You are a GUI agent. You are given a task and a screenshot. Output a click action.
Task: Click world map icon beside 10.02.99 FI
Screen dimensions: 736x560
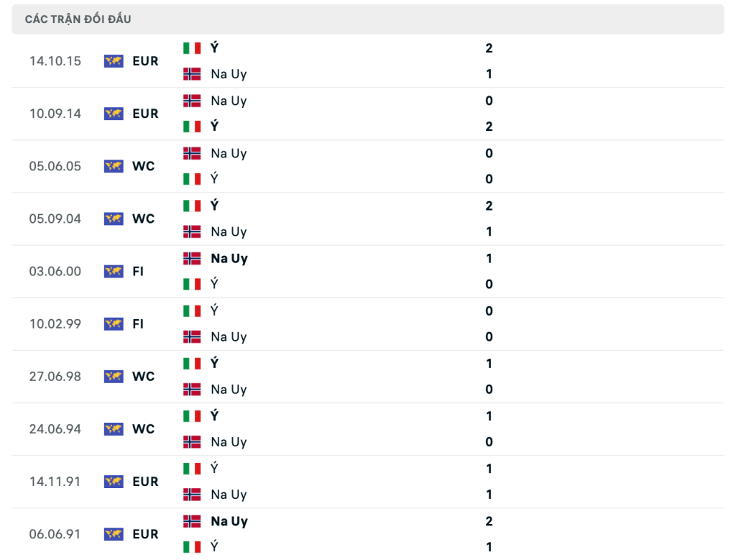pyautogui.click(x=114, y=324)
